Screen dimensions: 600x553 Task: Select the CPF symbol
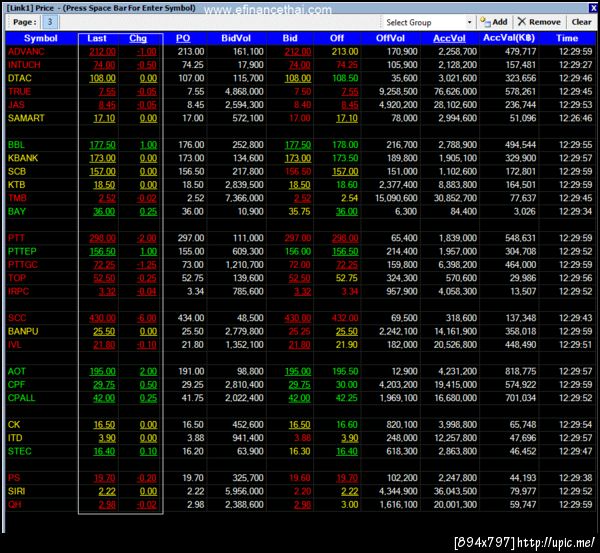click(x=16, y=385)
